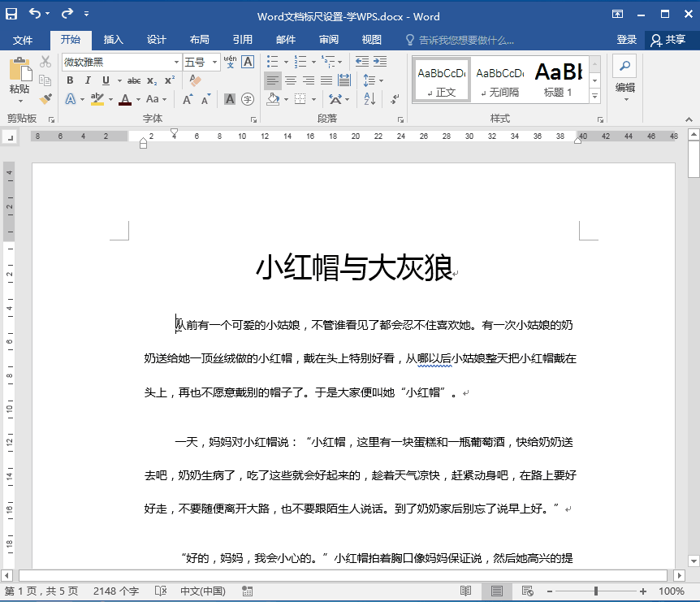Open the font name dropdown
700x602 pixels.
coord(177,62)
